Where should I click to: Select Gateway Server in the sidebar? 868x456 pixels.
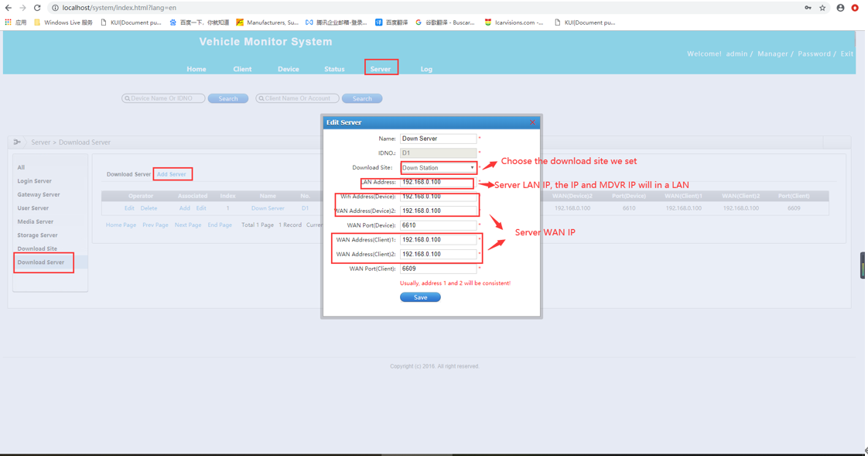point(38,194)
